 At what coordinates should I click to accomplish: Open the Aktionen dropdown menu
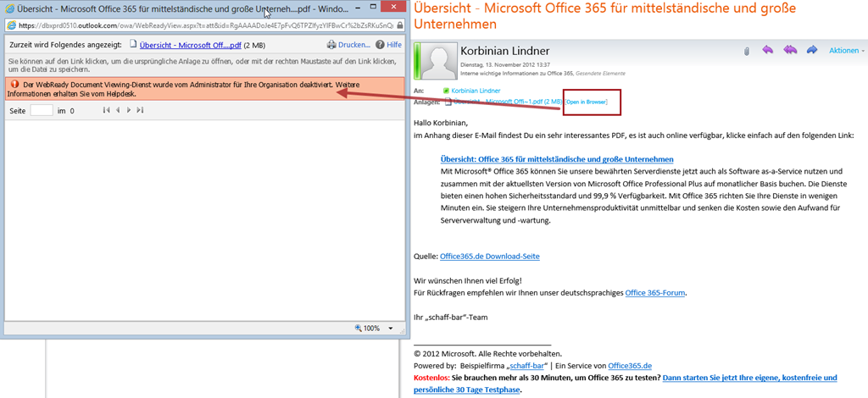click(x=847, y=50)
